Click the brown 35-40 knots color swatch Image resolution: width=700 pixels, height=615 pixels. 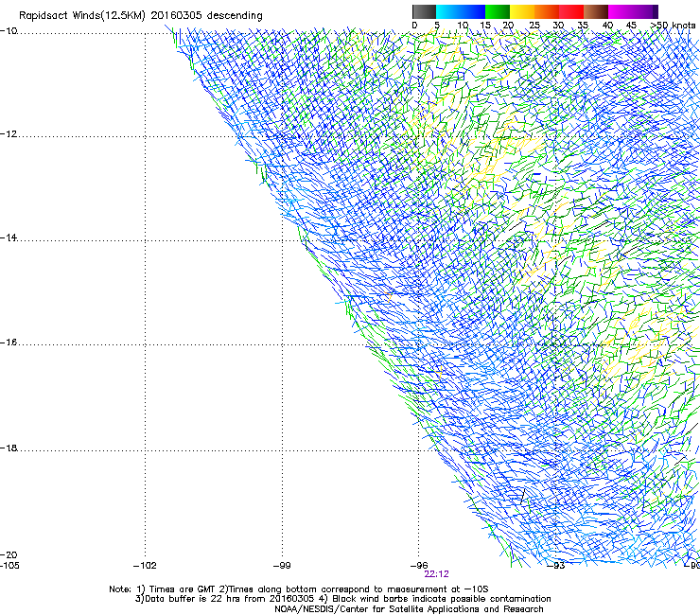pyautogui.click(x=596, y=11)
